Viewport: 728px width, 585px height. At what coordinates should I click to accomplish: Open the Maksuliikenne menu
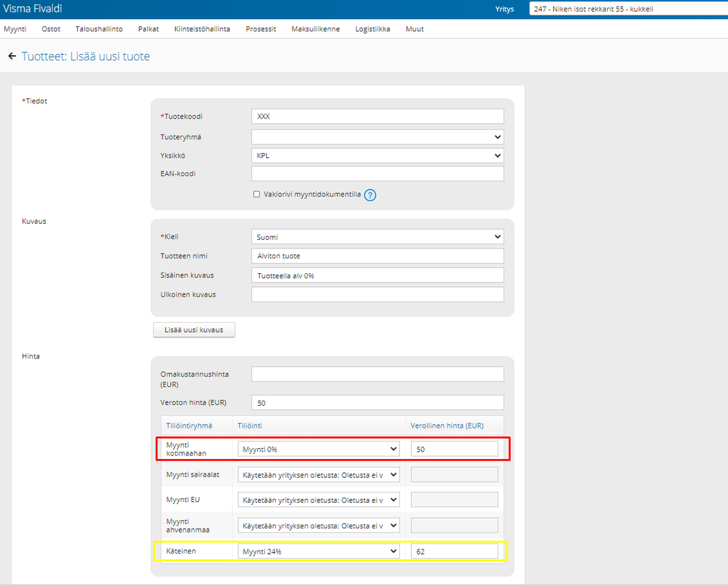pyautogui.click(x=316, y=29)
